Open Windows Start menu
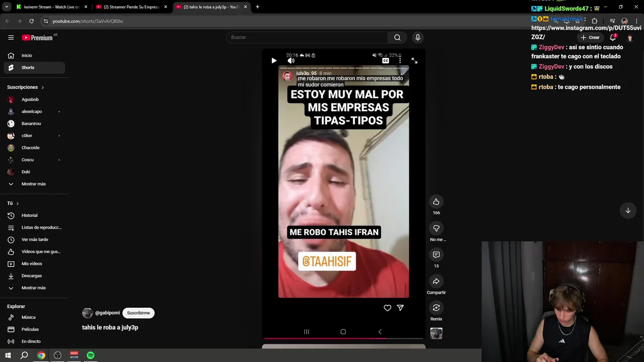 point(8,355)
